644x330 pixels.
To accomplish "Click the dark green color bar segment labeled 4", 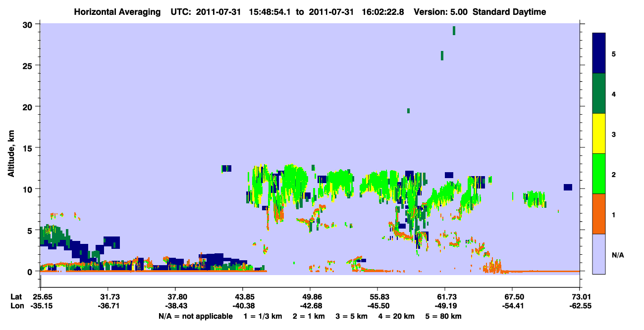I will coord(599,94).
